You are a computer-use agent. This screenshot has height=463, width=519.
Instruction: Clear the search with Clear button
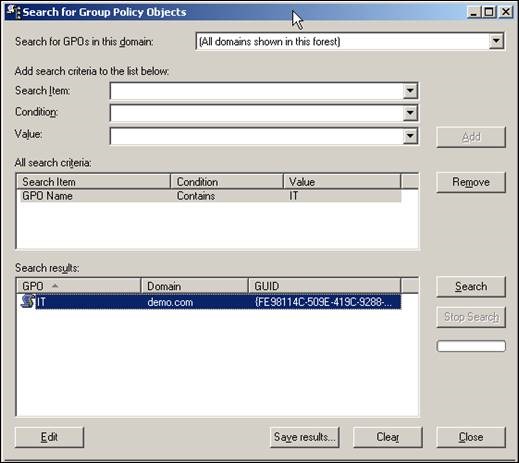(388, 437)
